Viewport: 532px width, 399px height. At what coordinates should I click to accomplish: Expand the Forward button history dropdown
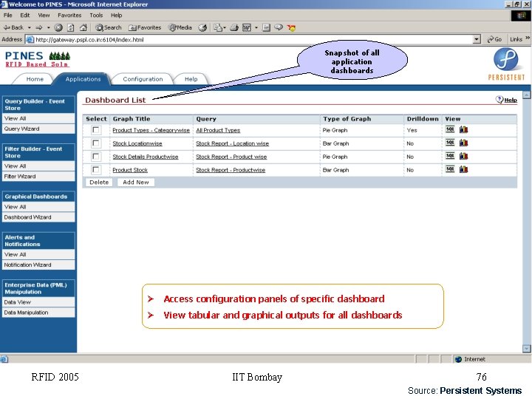click(48, 27)
